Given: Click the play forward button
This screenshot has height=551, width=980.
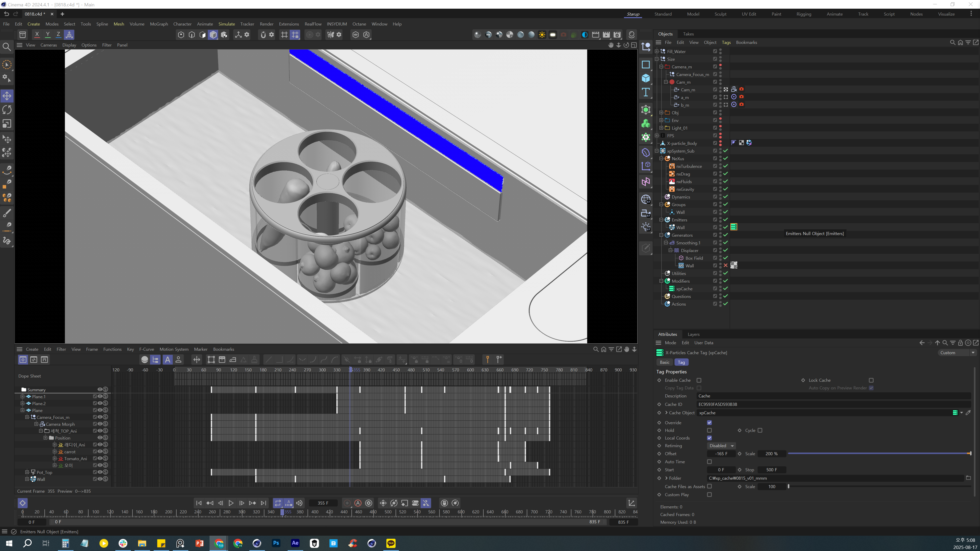Looking at the screenshot, I should pos(231,503).
